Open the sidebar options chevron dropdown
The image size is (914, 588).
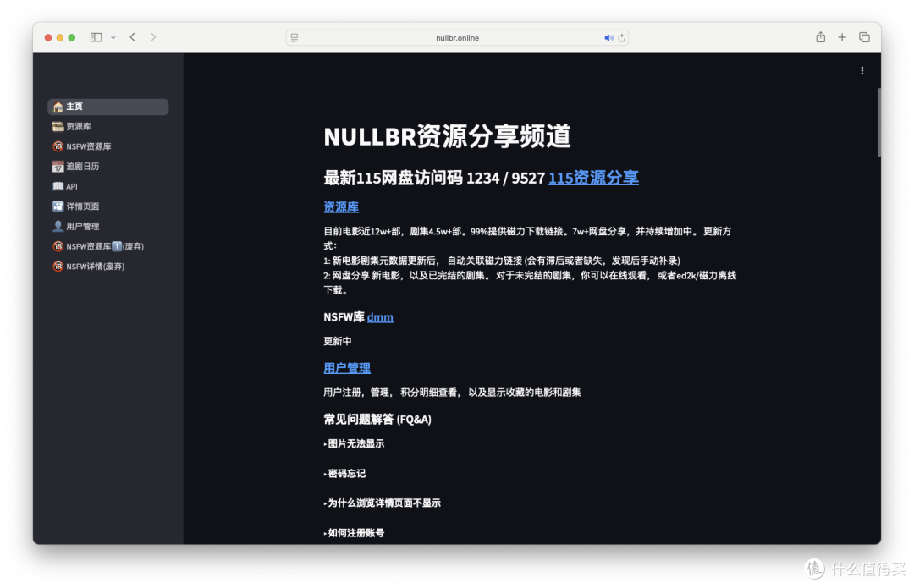click(x=113, y=37)
